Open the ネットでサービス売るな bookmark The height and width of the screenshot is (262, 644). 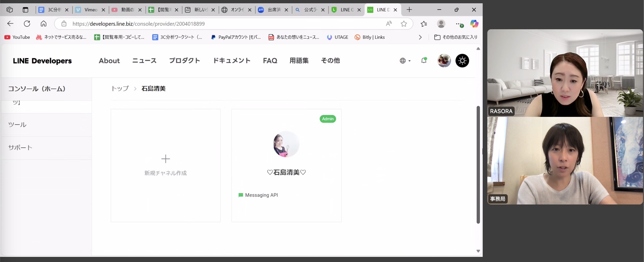point(61,37)
